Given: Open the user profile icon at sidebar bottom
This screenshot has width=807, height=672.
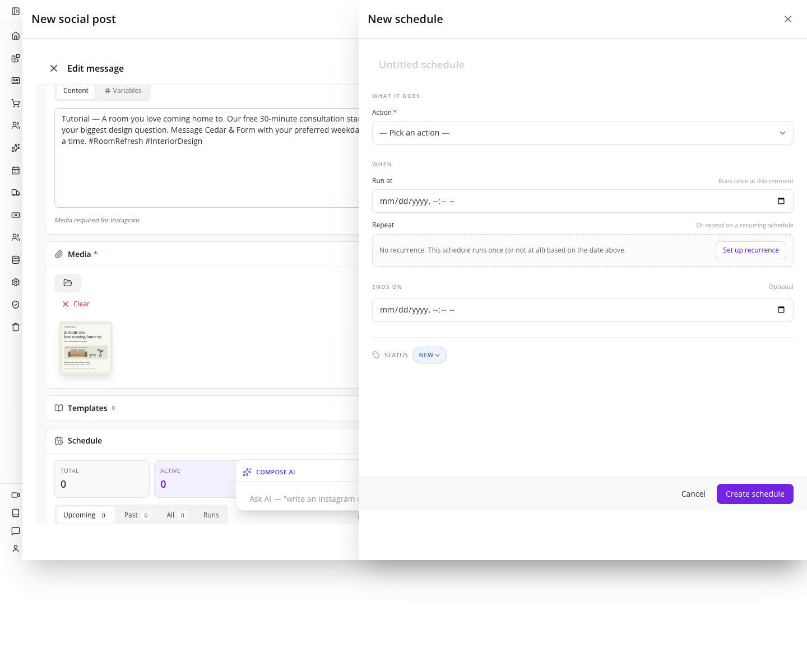Looking at the screenshot, I should pyautogui.click(x=16, y=549).
